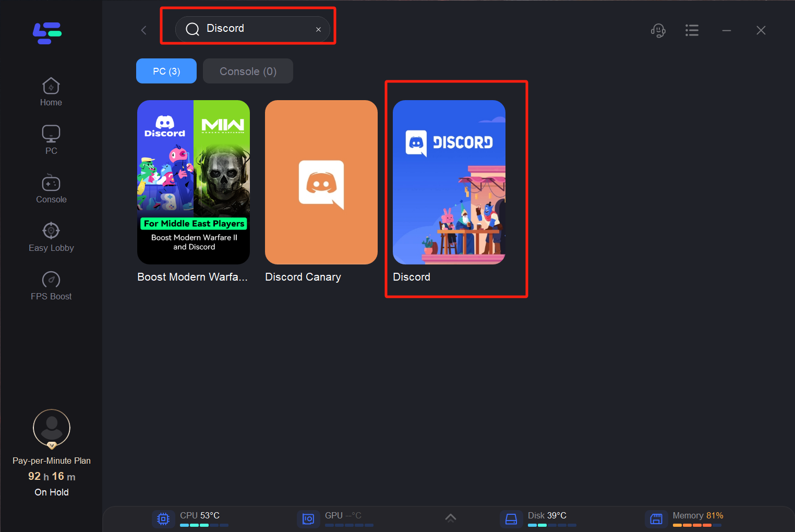Expand the hardware status bar with up chevron
795x532 pixels.
(451, 518)
